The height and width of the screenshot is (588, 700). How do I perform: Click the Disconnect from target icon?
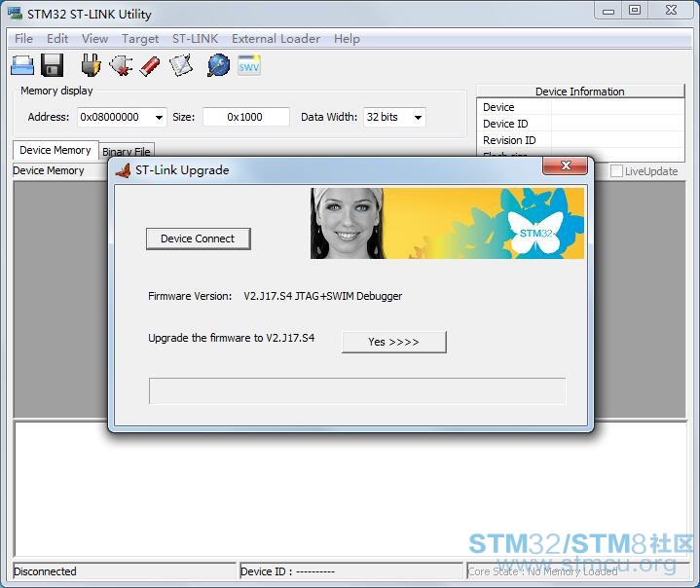(x=121, y=65)
